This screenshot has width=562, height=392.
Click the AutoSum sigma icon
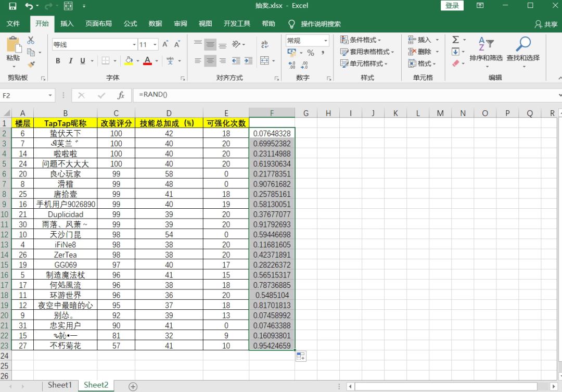click(x=455, y=40)
